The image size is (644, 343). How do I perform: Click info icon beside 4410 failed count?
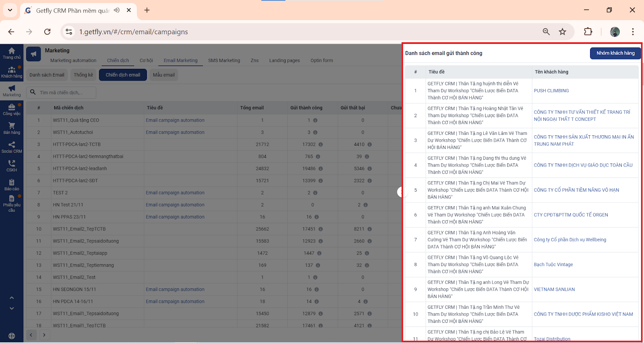coord(369,145)
